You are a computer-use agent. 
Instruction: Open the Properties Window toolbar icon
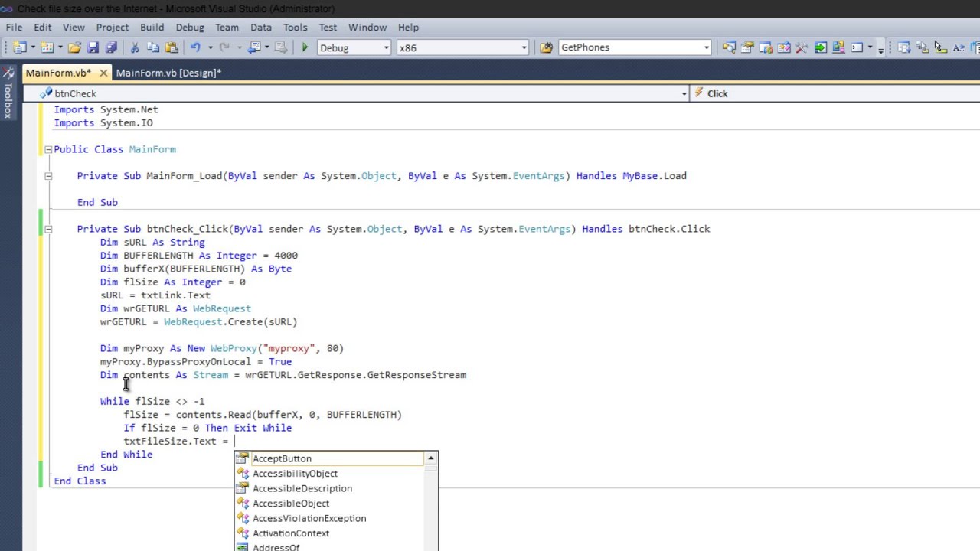coord(746,47)
